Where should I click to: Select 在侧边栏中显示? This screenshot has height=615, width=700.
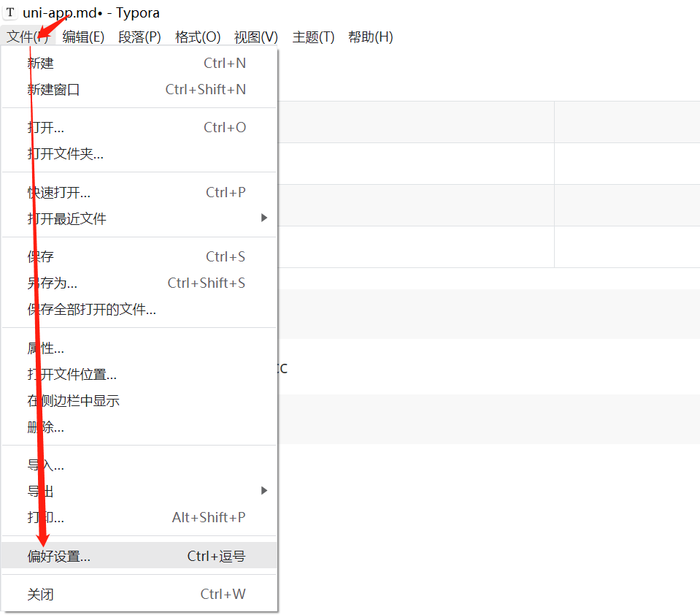139,400
